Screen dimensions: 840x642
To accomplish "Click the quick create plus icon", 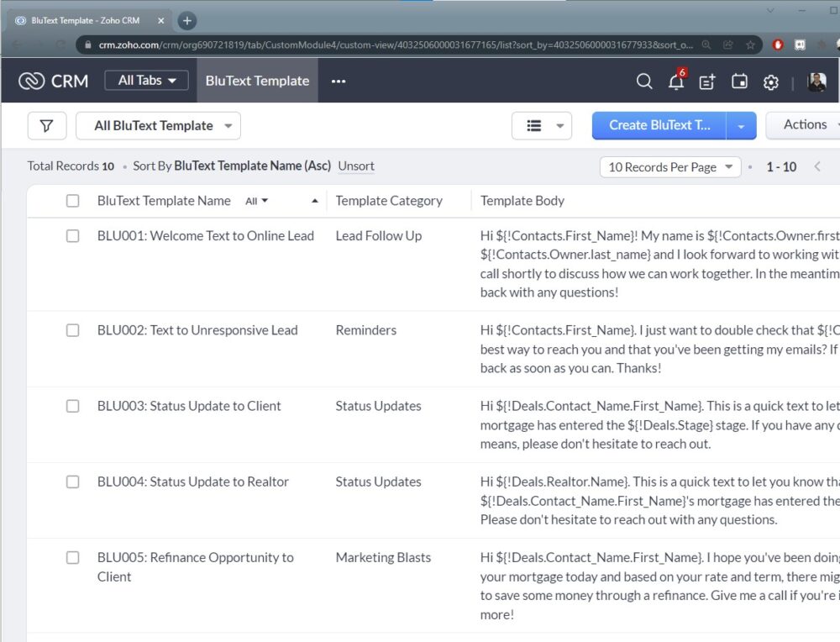I will (707, 82).
